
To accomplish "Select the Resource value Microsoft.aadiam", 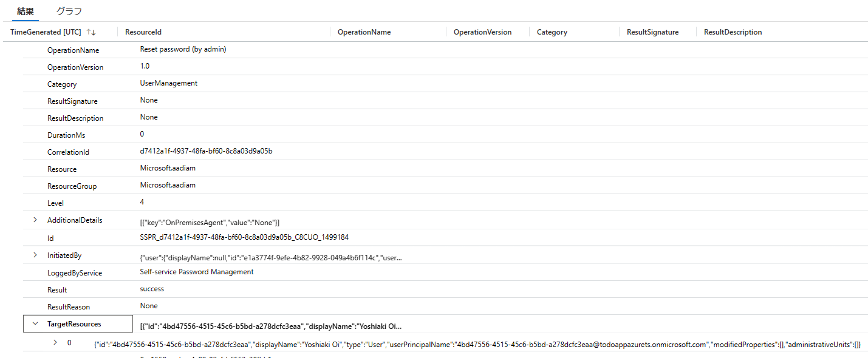I will tap(168, 168).
